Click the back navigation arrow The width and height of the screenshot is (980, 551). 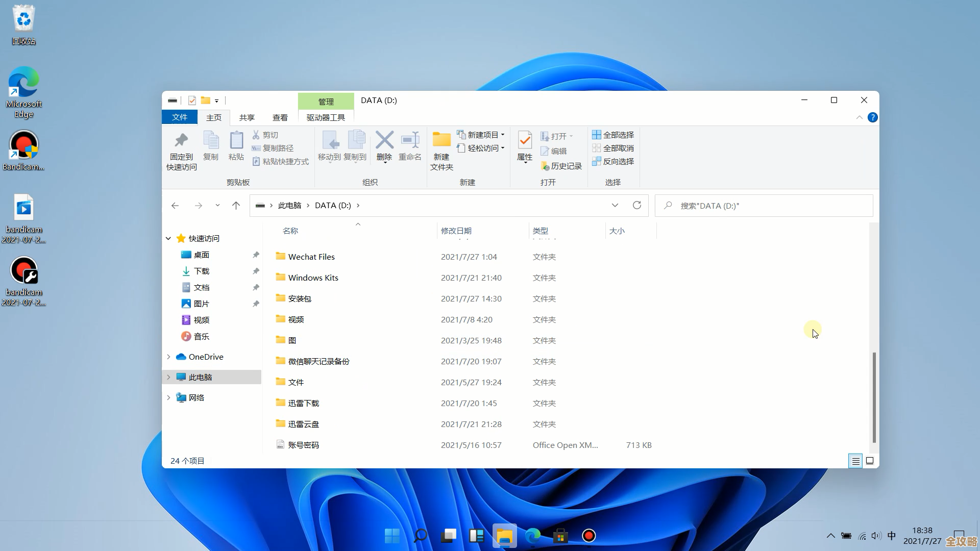(x=176, y=205)
